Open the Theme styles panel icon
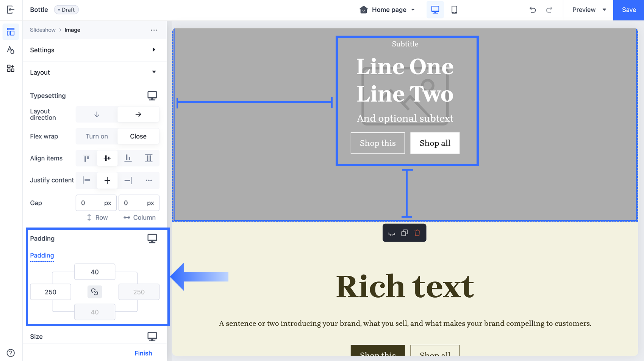The image size is (644, 361). click(11, 50)
